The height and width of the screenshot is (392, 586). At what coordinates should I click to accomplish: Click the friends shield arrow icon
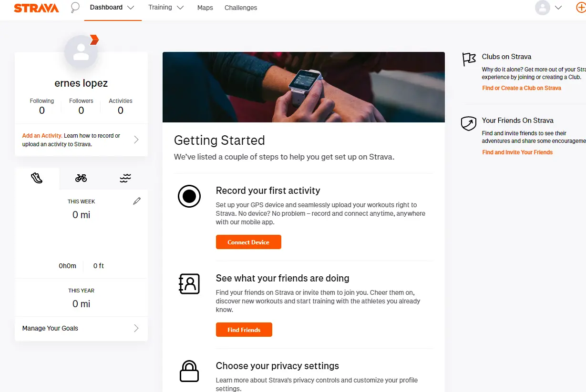point(469,124)
